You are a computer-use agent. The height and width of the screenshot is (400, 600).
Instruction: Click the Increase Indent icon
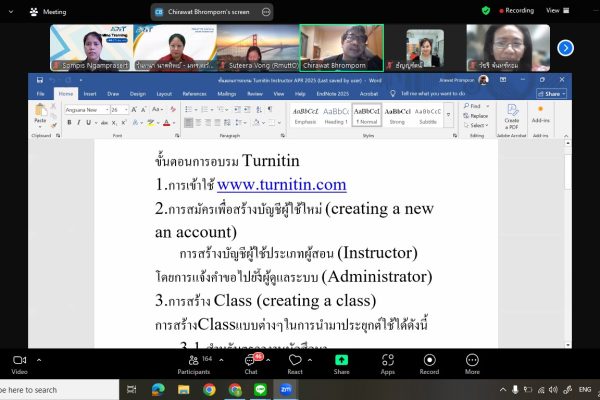(x=248, y=109)
